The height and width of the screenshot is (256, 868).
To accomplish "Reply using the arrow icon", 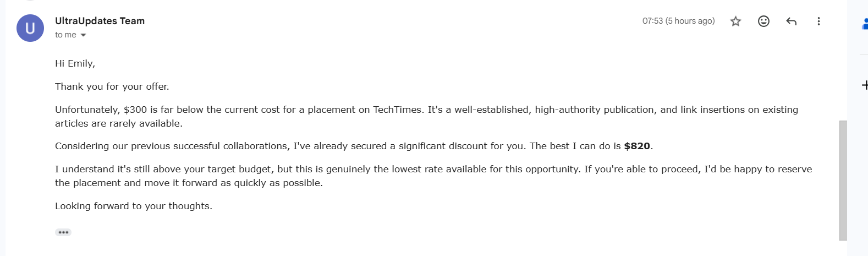I will pos(791,21).
